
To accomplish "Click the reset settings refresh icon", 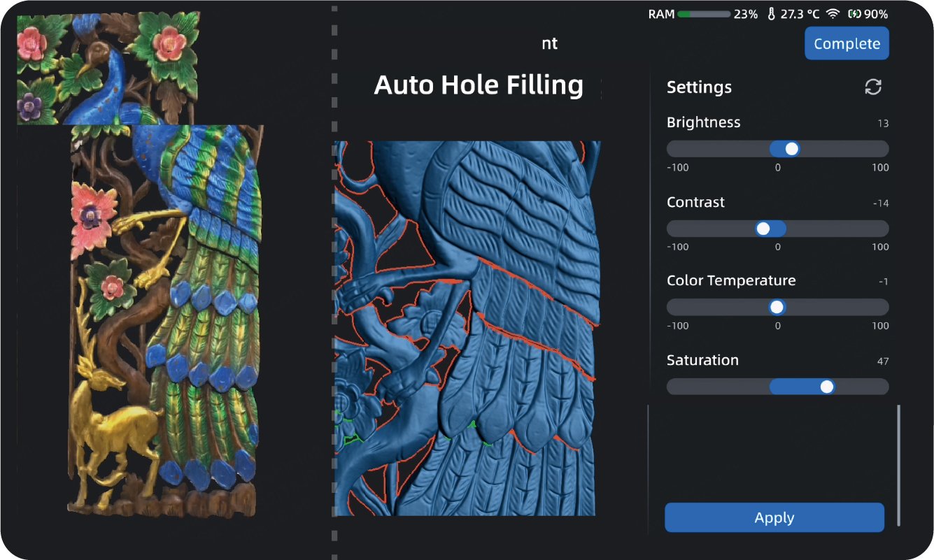I will coord(872,87).
